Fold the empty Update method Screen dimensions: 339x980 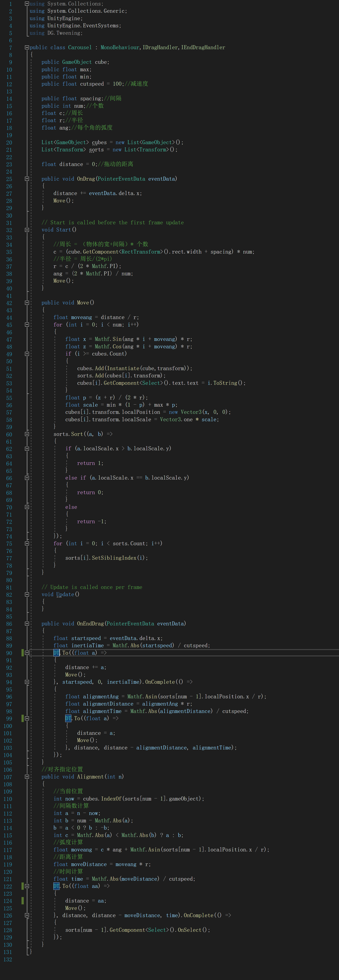[27, 595]
